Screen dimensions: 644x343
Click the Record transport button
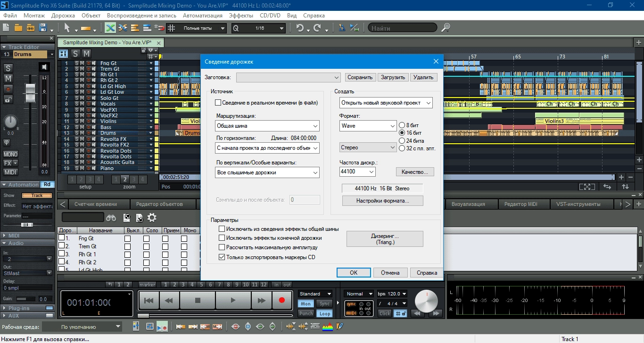point(282,300)
